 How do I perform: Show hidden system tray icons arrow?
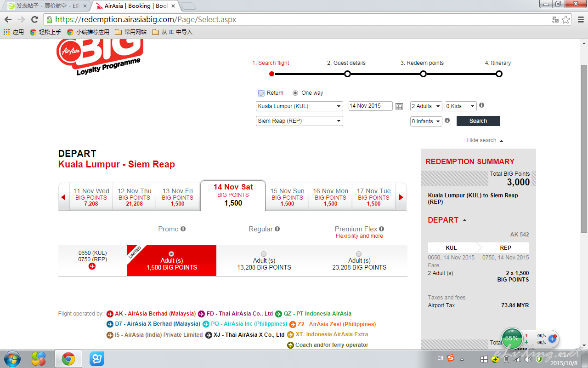[x=462, y=359]
